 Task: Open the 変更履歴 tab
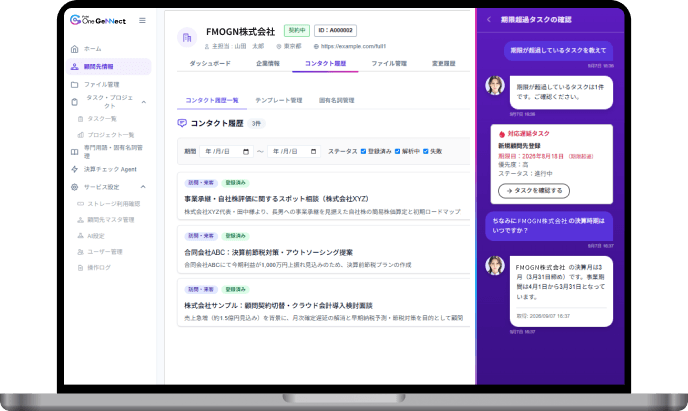(x=444, y=64)
